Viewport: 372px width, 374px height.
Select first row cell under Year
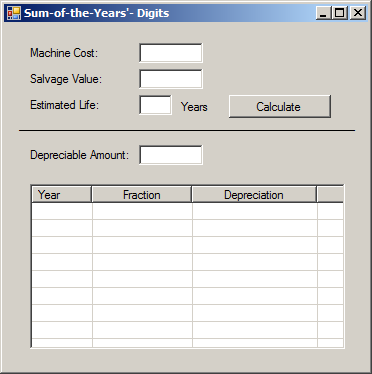[62, 211]
